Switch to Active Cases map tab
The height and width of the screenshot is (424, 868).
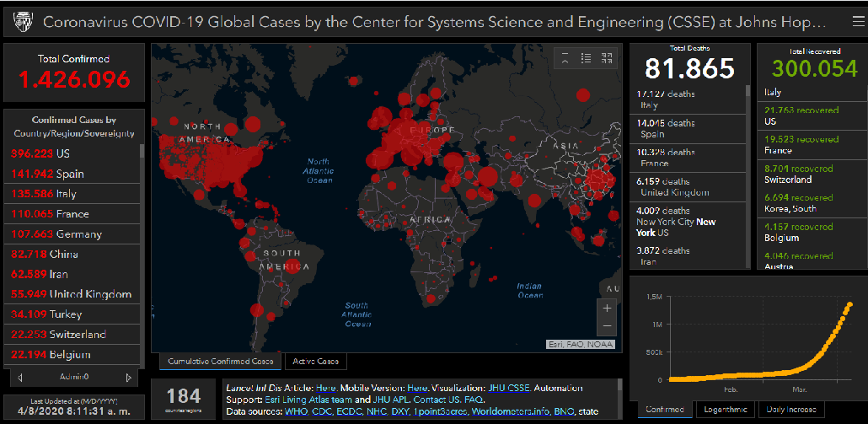[316, 362]
